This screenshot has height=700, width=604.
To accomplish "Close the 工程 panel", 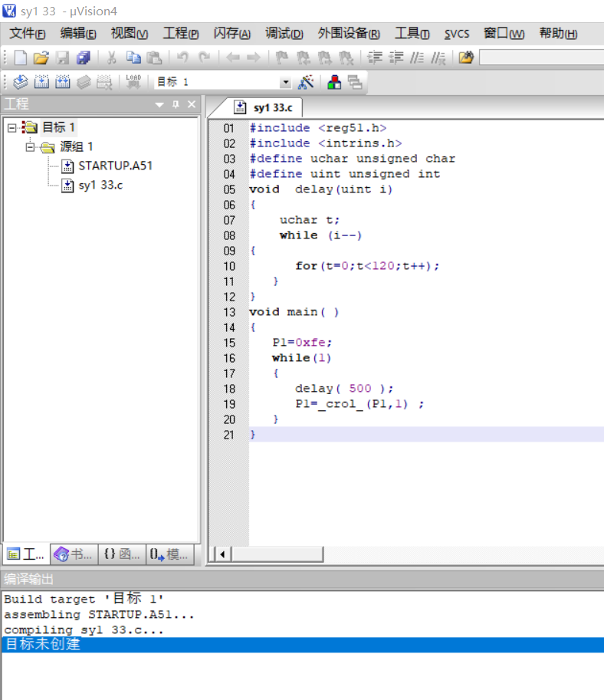I will tap(192, 104).
